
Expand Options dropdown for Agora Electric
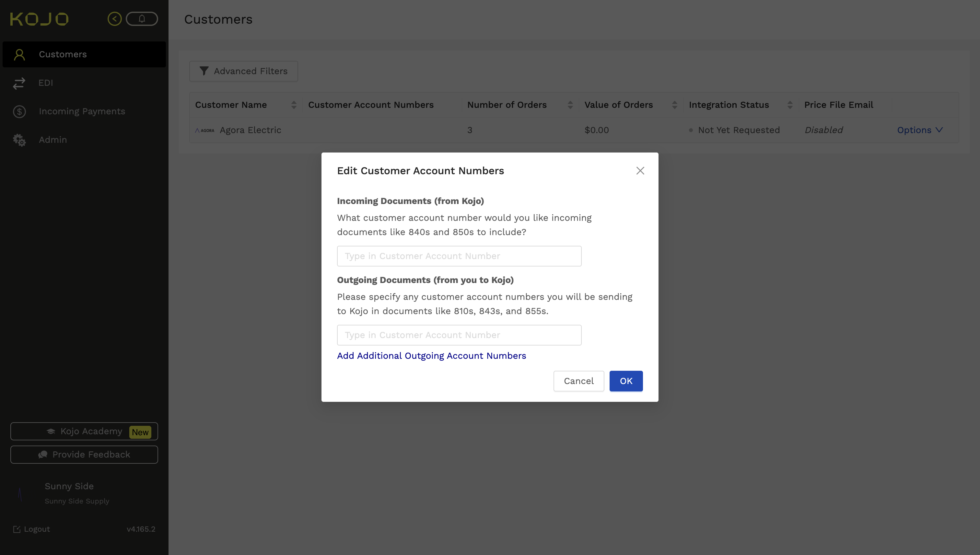pyautogui.click(x=920, y=130)
